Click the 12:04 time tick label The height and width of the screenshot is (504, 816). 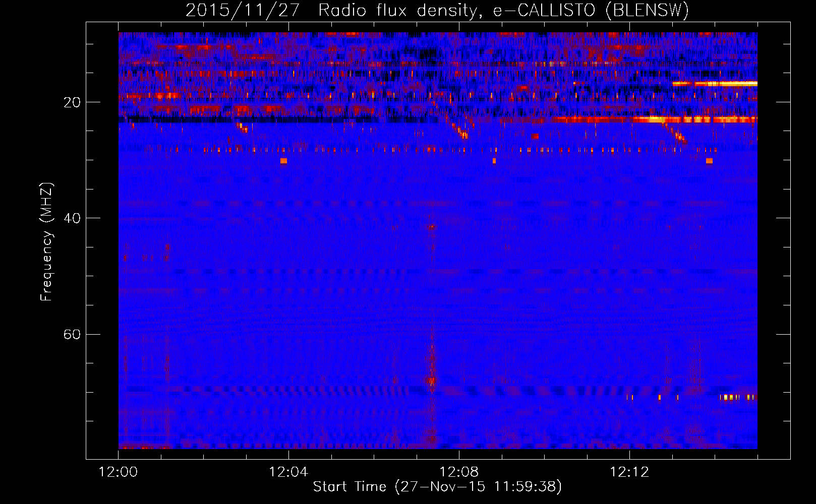click(x=288, y=472)
